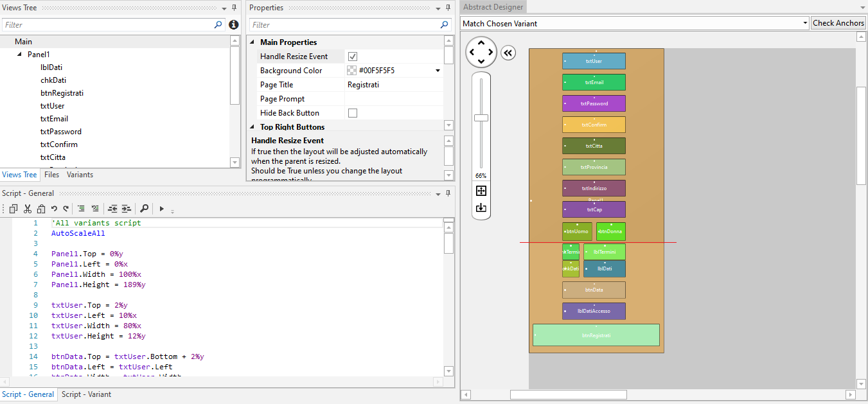Open the Script - Variant tab
868x404 pixels.
[x=86, y=394]
